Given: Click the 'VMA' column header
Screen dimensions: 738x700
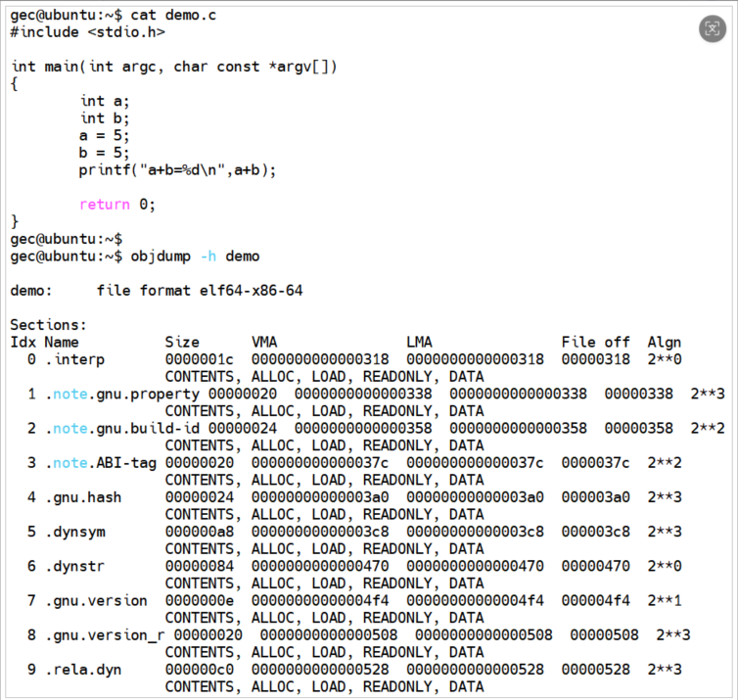Looking at the screenshot, I should [x=264, y=343].
